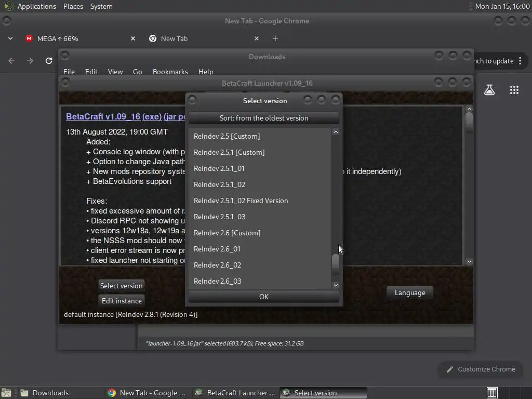
Task: Open the Google apps grid icon
Action: (514, 90)
